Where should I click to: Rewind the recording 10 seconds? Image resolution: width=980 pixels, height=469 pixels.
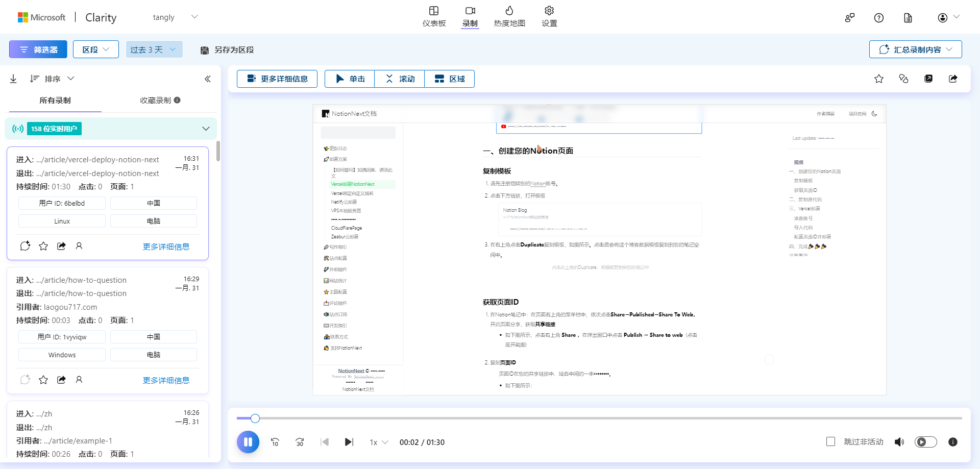click(x=275, y=442)
